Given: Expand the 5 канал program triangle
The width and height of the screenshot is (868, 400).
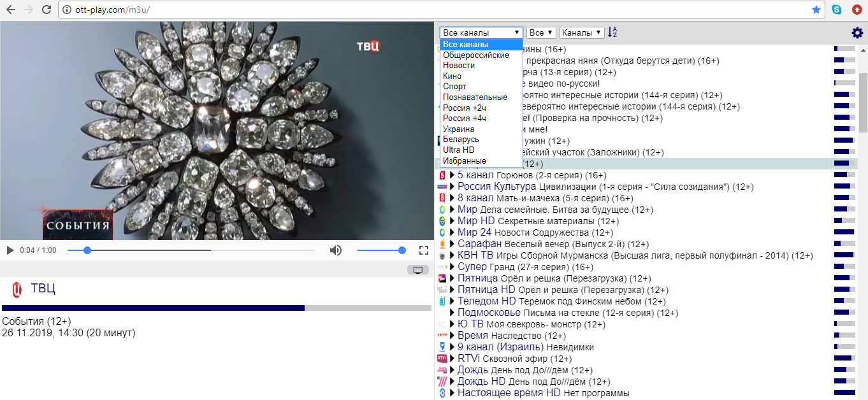Looking at the screenshot, I should click(452, 175).
